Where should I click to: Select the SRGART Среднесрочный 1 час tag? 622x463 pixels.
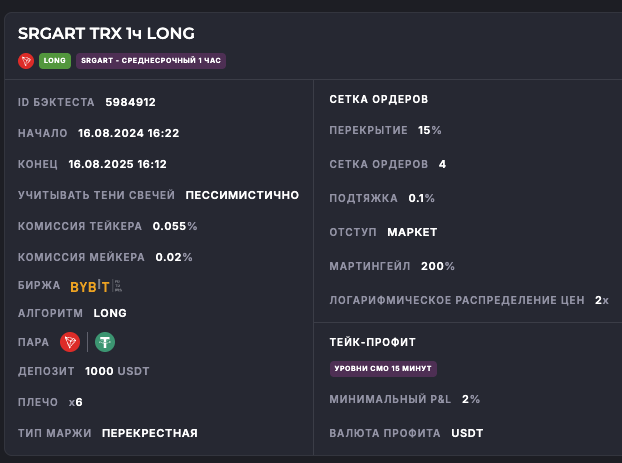coord(150,61)
